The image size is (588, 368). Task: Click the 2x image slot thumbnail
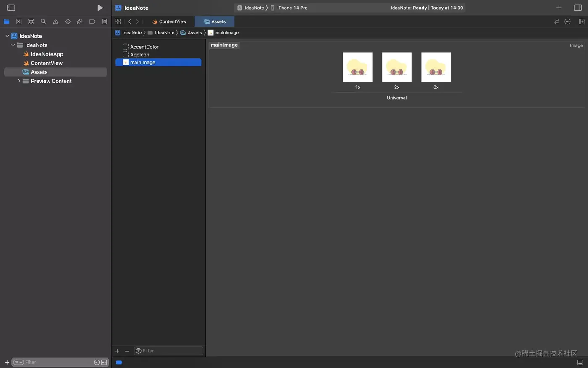[397, 67]
